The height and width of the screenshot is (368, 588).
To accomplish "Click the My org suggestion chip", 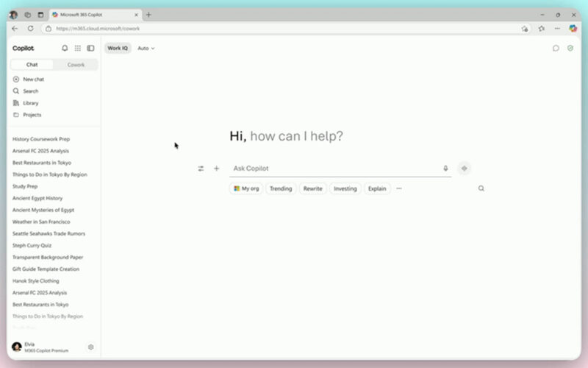I will [x=246, y=188].
